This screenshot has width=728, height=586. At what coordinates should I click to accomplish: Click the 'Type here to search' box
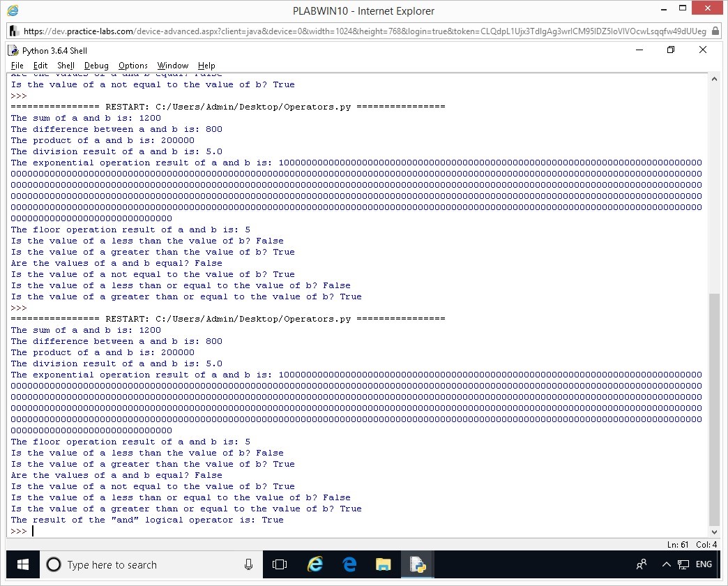click(x=139, y=564)
